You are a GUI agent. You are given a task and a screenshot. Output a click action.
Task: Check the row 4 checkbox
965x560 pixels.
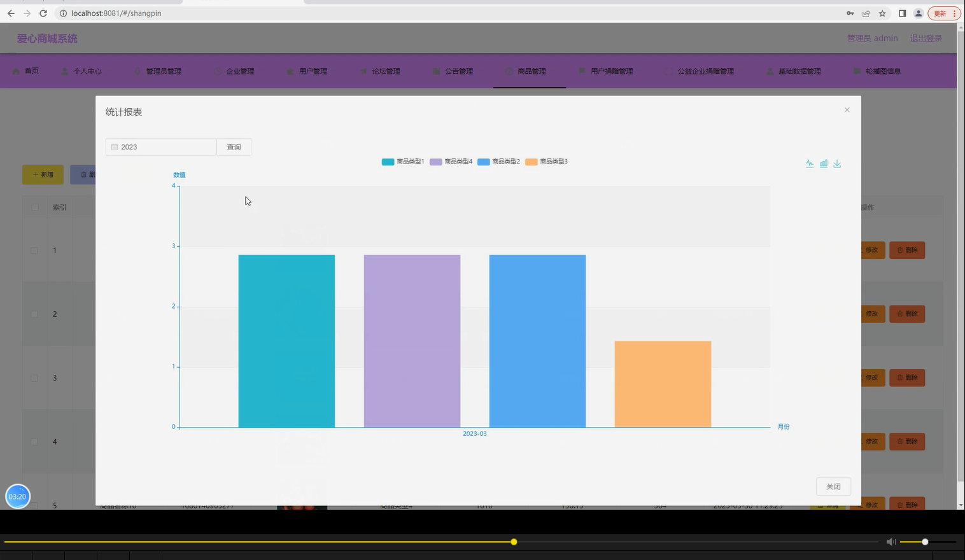click(x=34, y=442)
